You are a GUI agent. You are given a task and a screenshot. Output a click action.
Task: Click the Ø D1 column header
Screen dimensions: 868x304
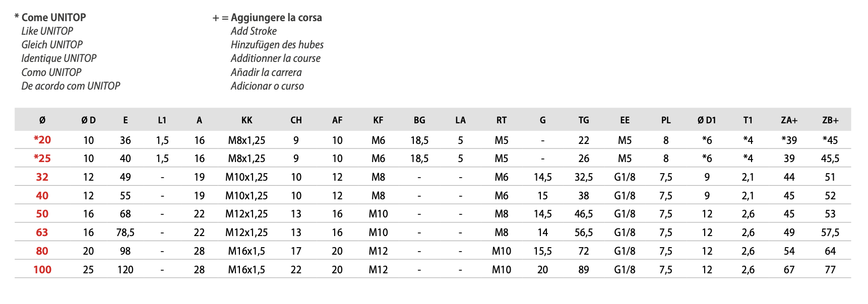click(707, 120)
